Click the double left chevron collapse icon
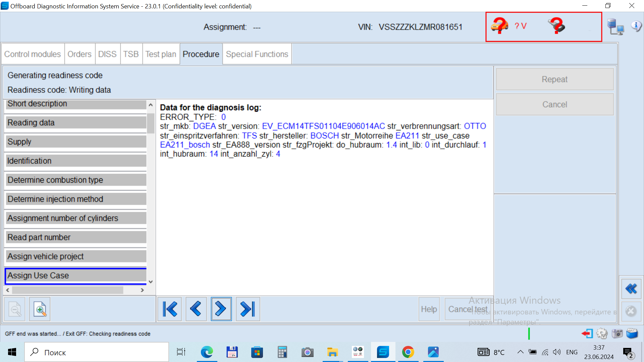Image resolution: width=644 pixels, height=362 pixels. click(x=631, y=289)
